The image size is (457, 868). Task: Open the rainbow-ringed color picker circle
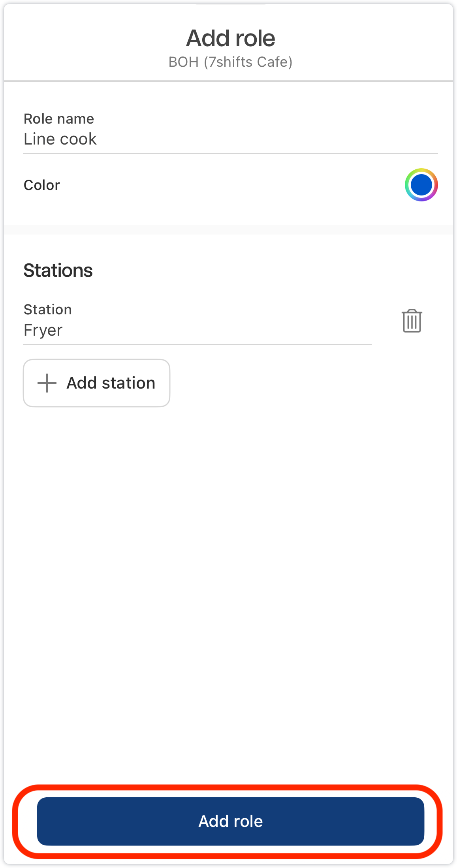click(421, 185)
